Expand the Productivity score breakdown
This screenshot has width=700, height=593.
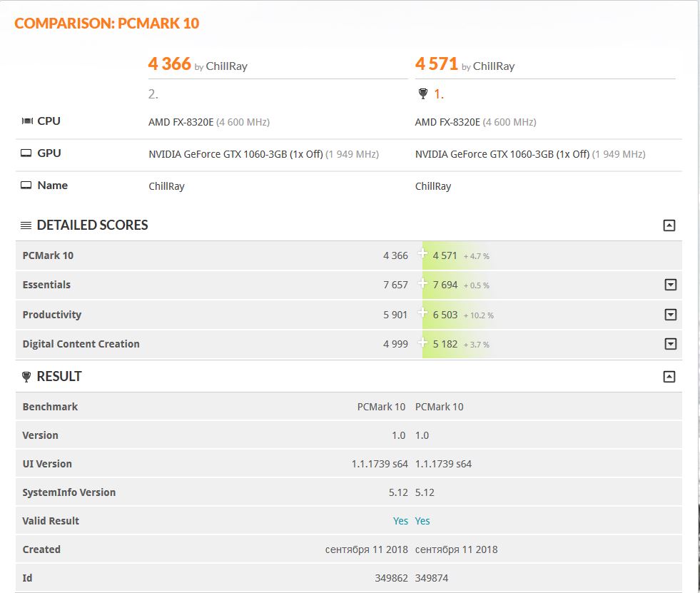[x=671, y=315]
